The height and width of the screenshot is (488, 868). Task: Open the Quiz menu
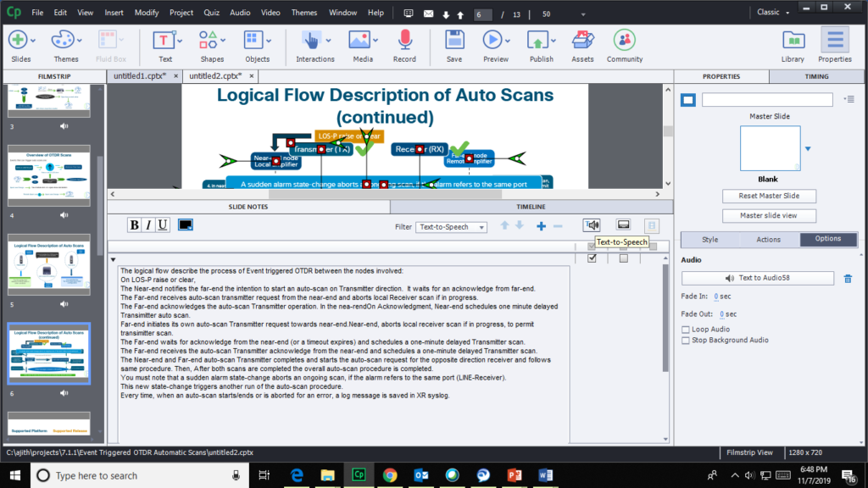tap(211, 12)
